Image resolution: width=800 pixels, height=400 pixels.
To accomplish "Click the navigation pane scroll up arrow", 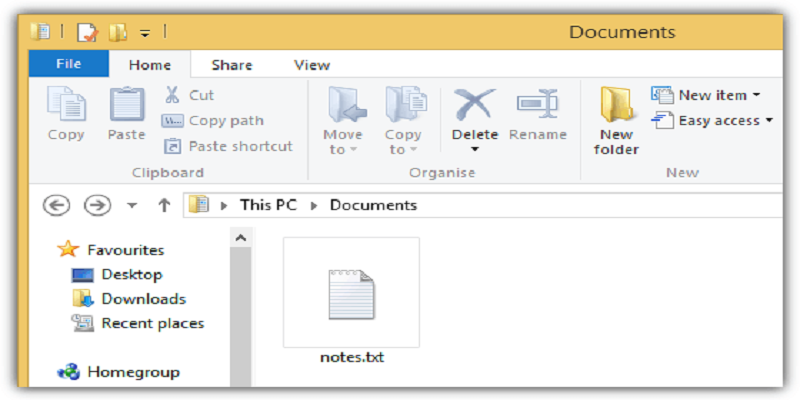I will (241, 238).
